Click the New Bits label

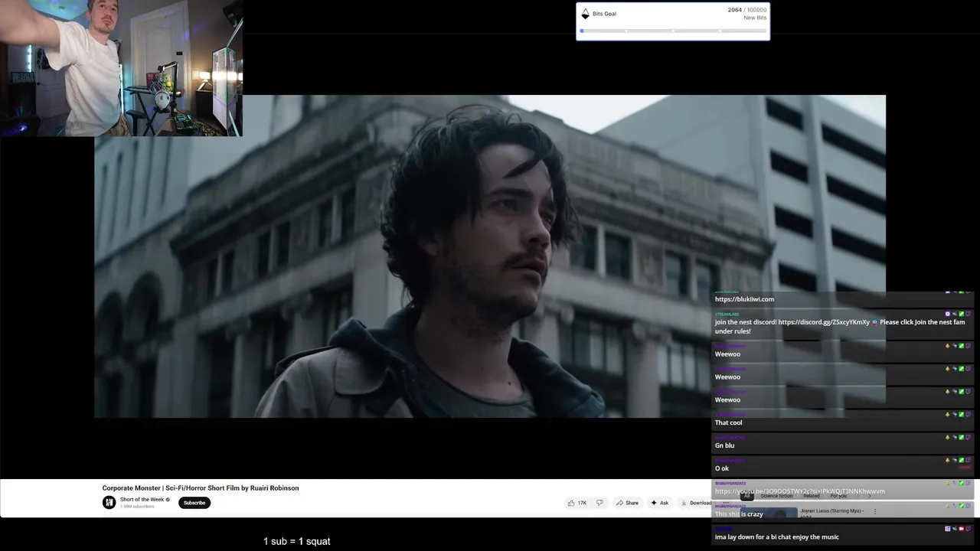(x=755, y=18)
